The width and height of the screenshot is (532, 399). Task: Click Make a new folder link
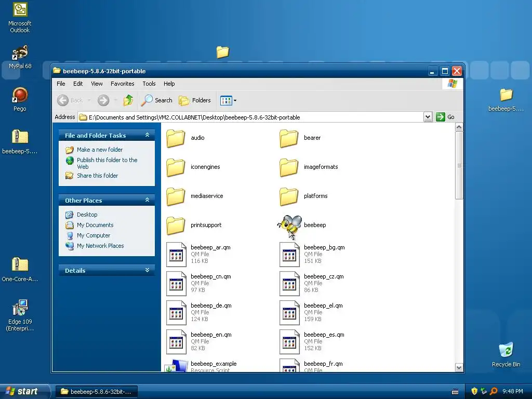pyautogui.click(x=100, y=150)
